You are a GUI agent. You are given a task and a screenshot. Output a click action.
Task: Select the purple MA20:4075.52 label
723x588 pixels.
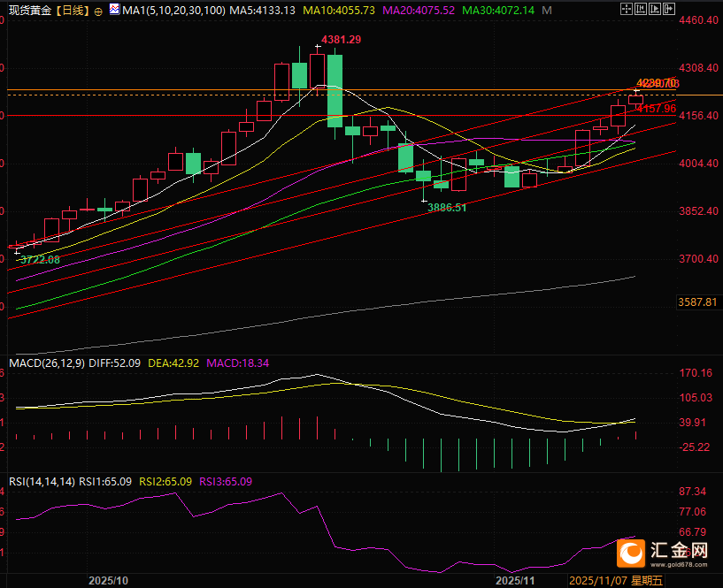416,11
